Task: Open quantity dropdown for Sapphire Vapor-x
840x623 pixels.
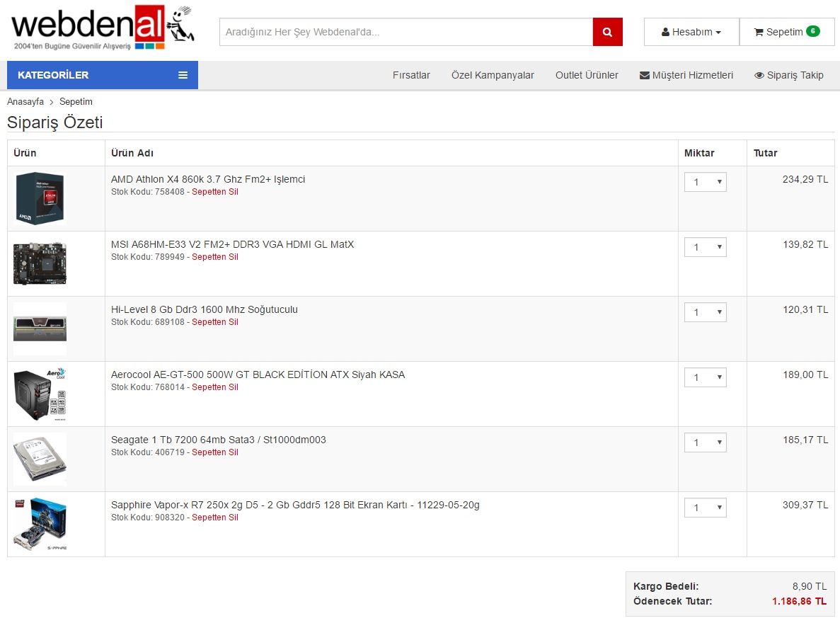Action: 706,508
